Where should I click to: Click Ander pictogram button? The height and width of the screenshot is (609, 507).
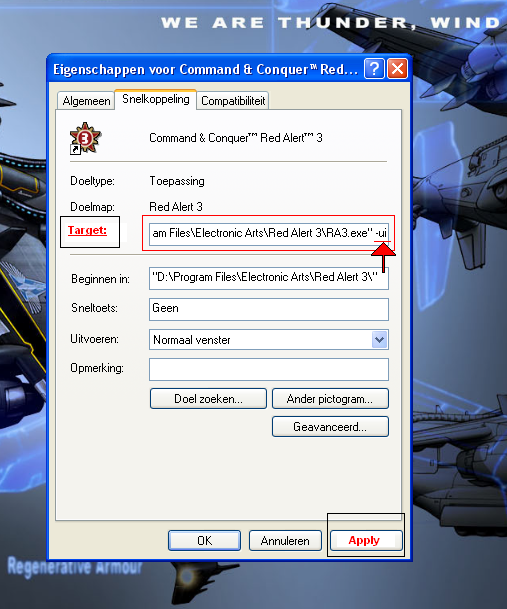point(330,398)
